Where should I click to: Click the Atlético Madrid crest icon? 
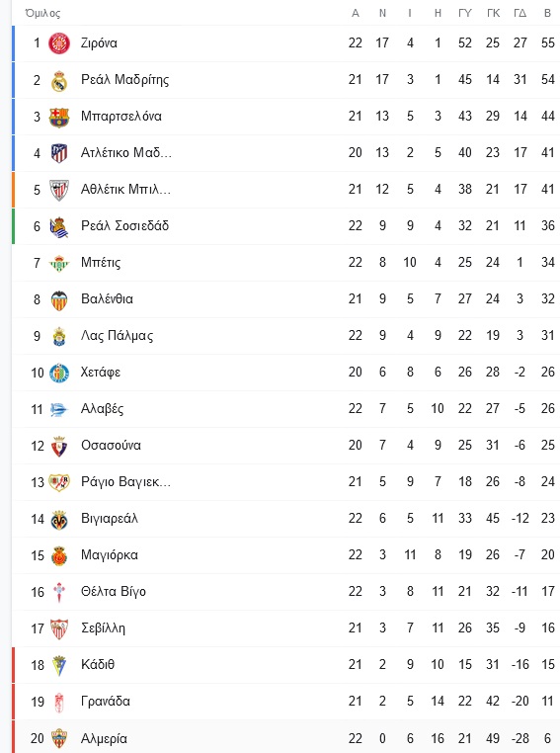click(x=59, y=153)
